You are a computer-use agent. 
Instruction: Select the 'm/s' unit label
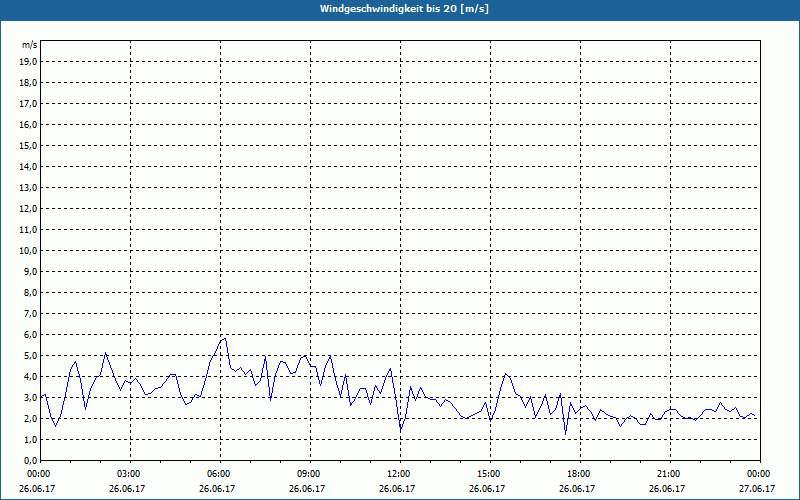click(x=30, y=45)
